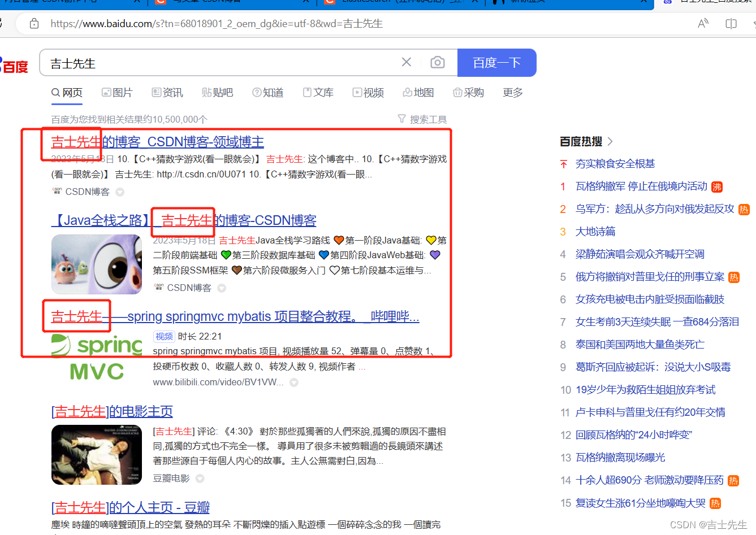This screenshot has width=756, height=535.
Task: Open hot topic 俄方将撤销对普里戈任的刑事立案
Action: 650,277
